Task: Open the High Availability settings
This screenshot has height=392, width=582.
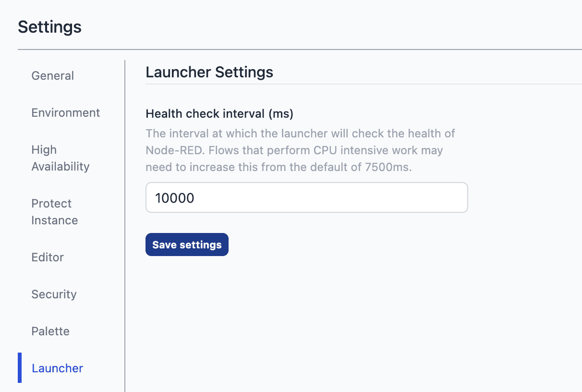Action: click(x=60, y=158)
